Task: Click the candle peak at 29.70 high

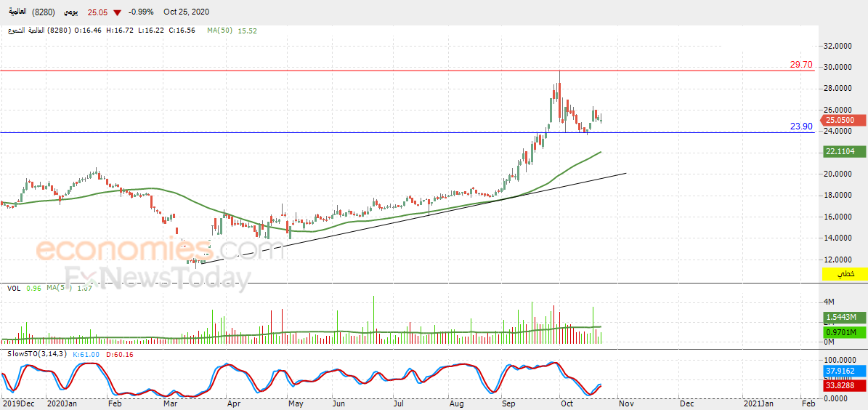Action: pyautogui.click(x=560, y=72)
